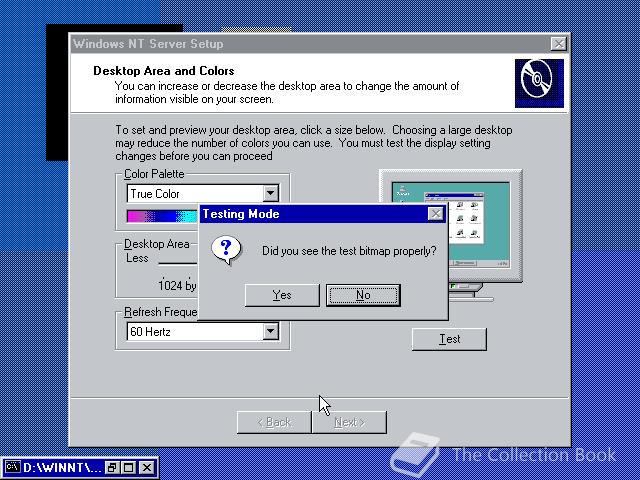
Task: Open the Refresh Frequency dropdown arrow
Action: (270, 331)
